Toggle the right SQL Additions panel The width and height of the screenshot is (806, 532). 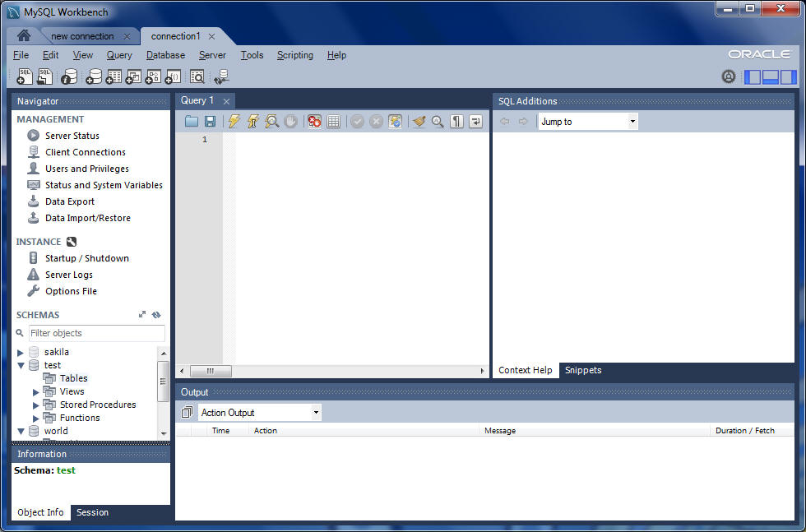tap(788, 77)
